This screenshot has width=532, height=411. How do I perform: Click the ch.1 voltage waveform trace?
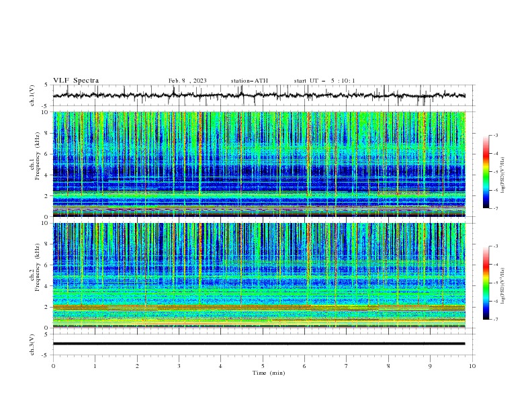click(x=259, y=95)
